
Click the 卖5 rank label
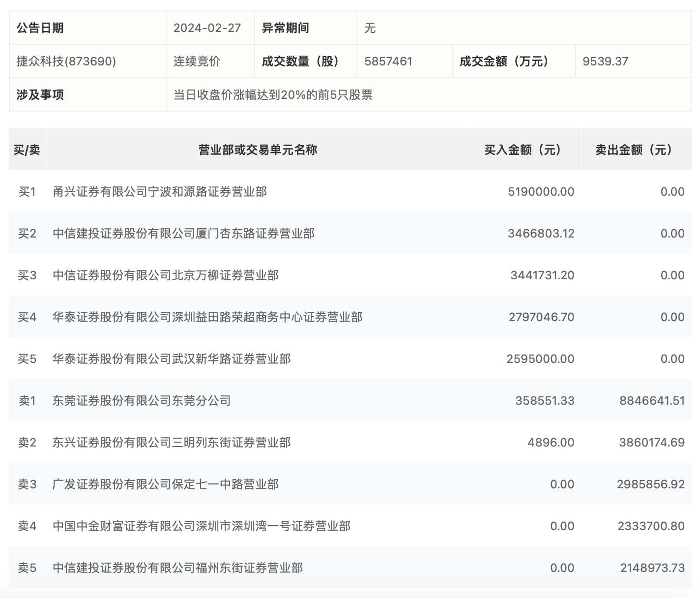[x=27, y=568]
